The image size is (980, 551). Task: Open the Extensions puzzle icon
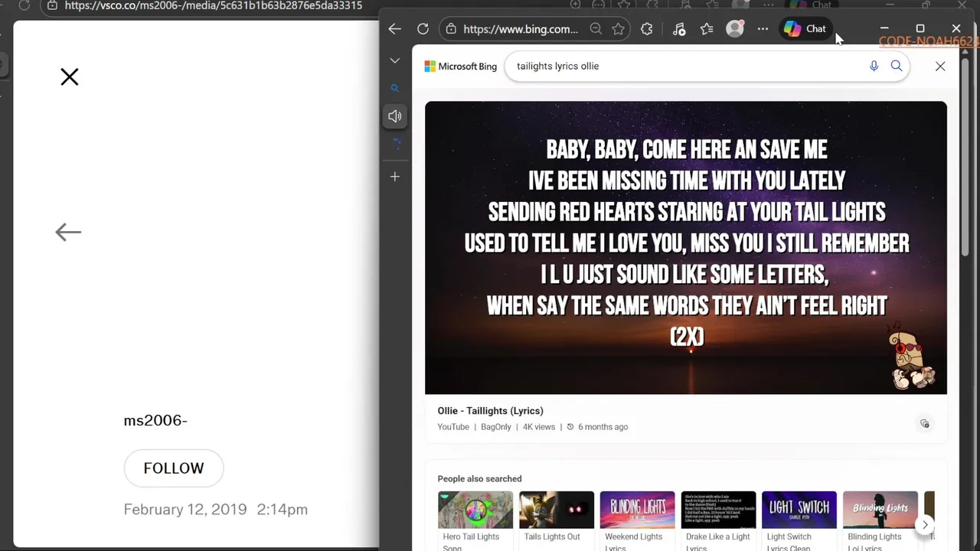click(647, 29)
